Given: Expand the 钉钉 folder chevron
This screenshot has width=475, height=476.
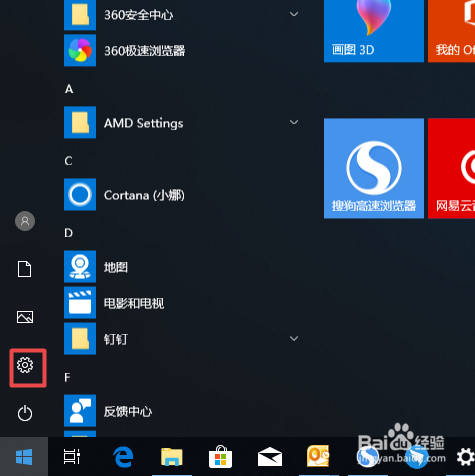Looking at the screenshot, I should [x=294, y=339].
